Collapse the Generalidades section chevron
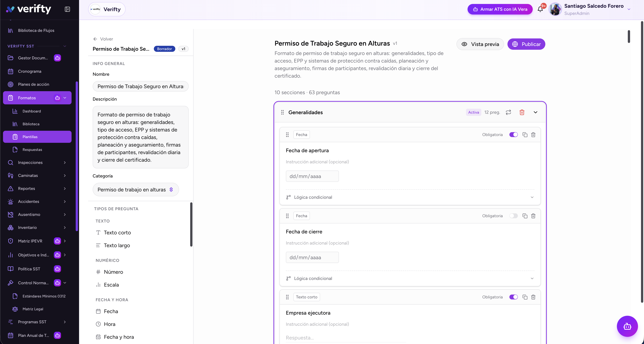The image size is (644, 344). (x=535, y=112)
